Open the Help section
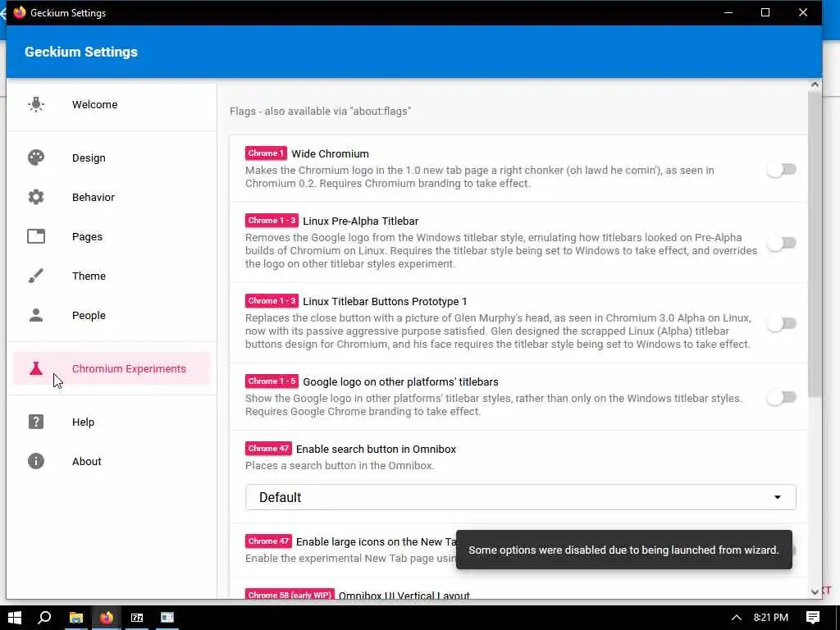The width and height of the screenshot is (840, 630). (112, 422)
